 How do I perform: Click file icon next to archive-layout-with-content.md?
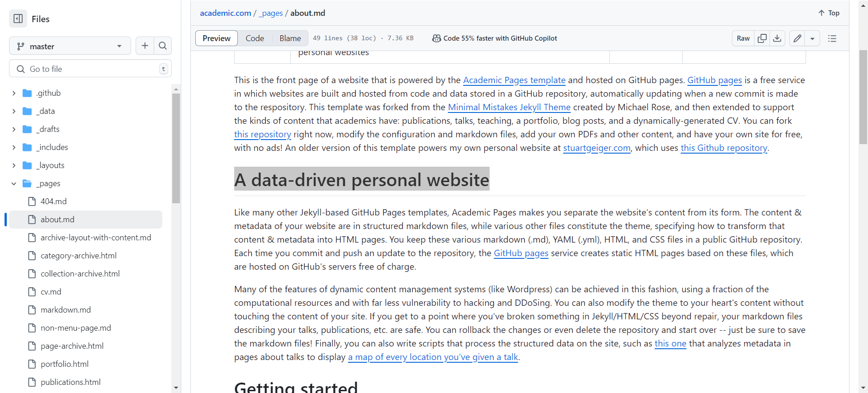pyautogui.click(x=32, y=238)
